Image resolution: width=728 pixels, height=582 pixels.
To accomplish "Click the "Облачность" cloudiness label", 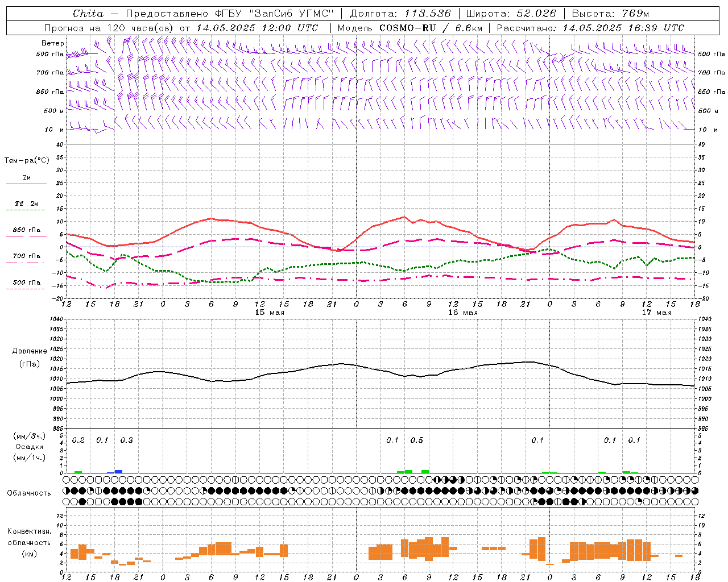I will click(29, 493).
